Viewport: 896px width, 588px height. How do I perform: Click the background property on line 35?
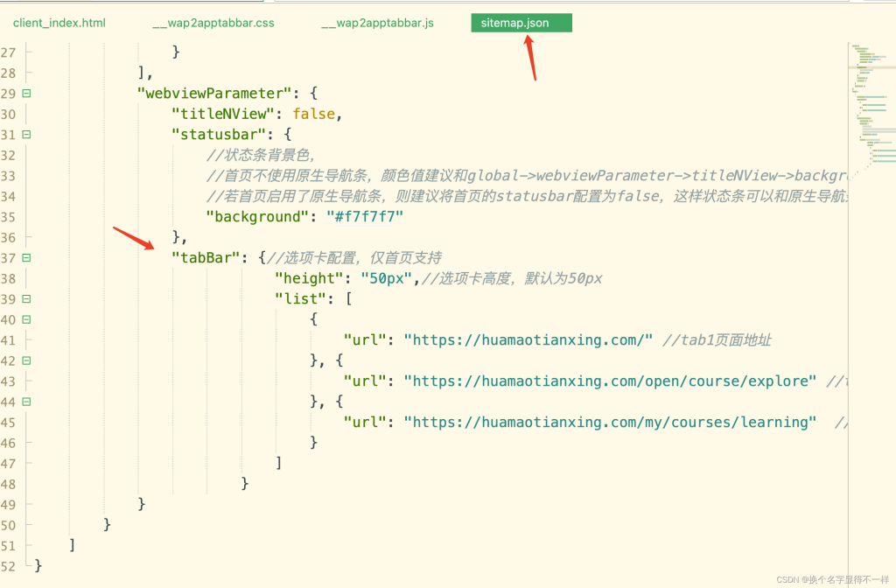point(256,216)
